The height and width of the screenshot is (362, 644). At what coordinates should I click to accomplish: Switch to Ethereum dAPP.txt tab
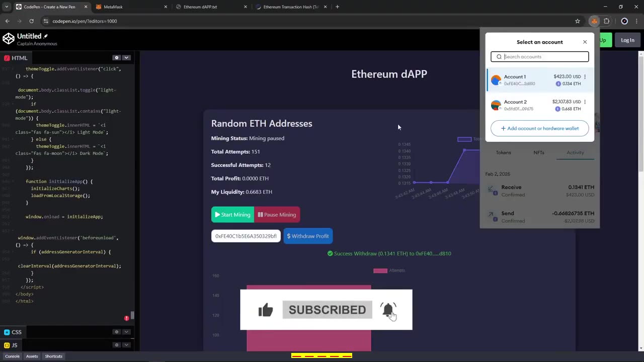pos(210,7)
